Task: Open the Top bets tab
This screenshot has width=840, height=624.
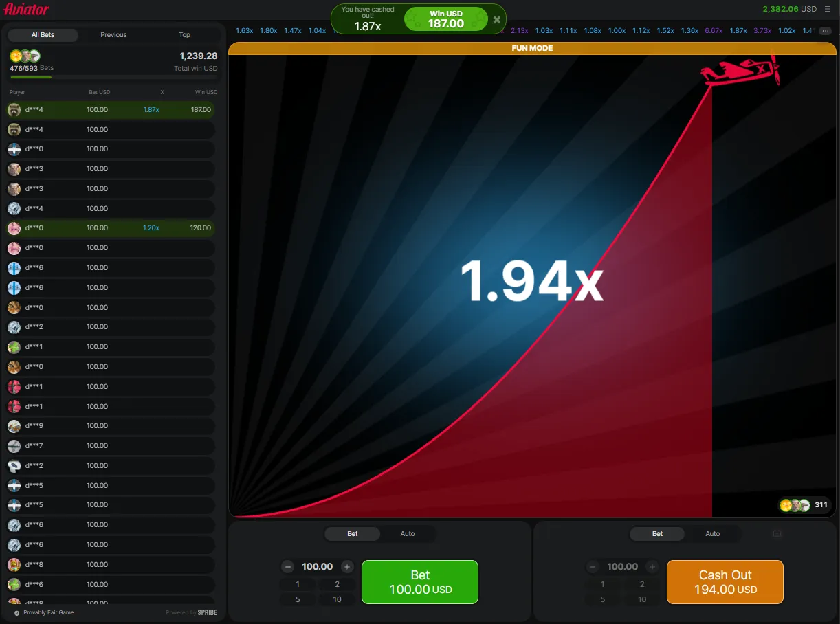Action: tap(185, 35)
